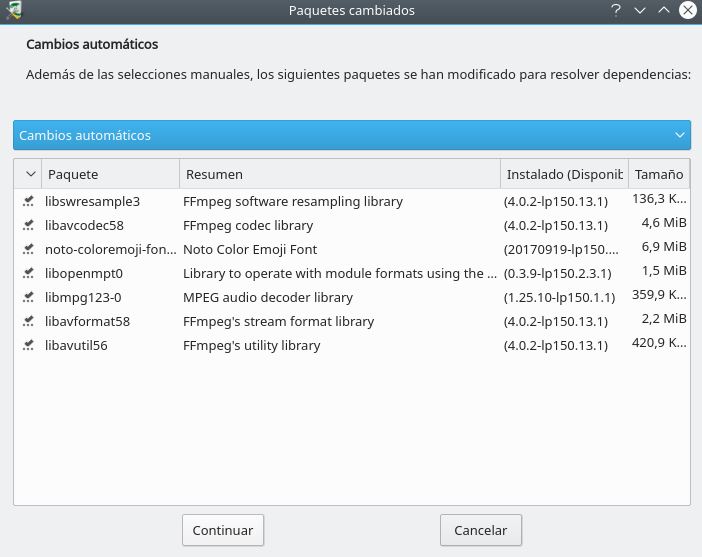
Task: Click the auto-install status icon for libopenmpt0
Action: [28, 273]
